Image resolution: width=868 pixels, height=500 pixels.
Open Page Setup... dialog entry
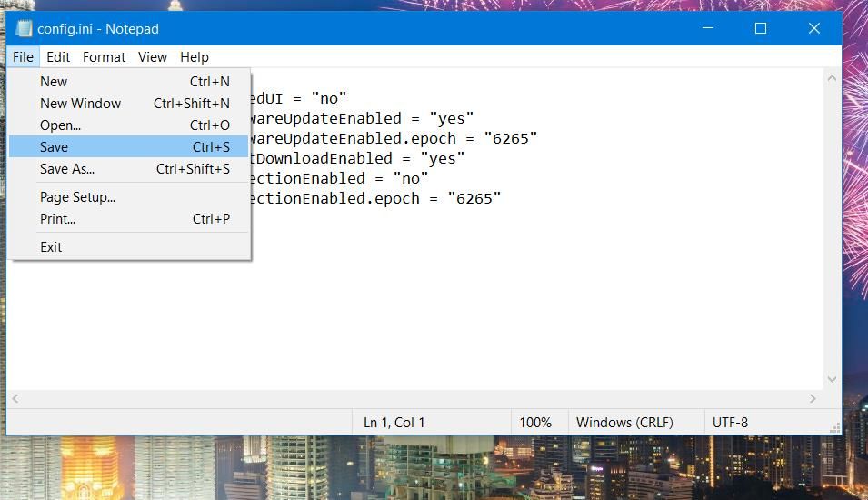(129, 197)
